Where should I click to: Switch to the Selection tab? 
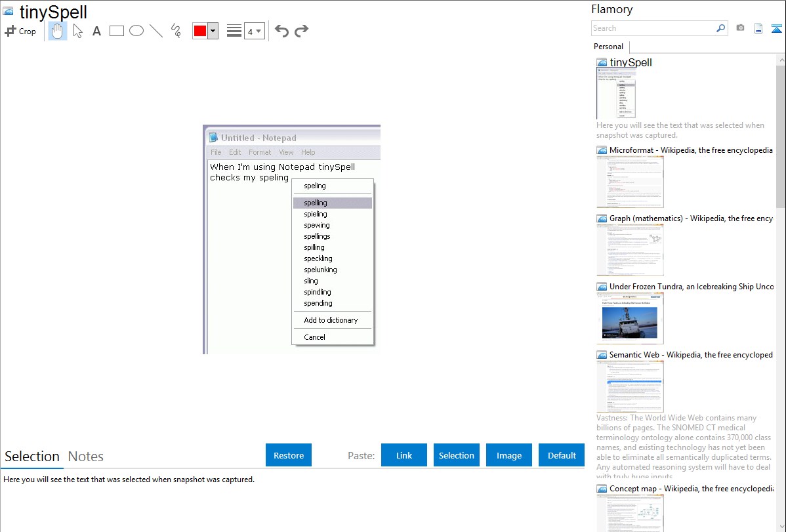[32, 457]
